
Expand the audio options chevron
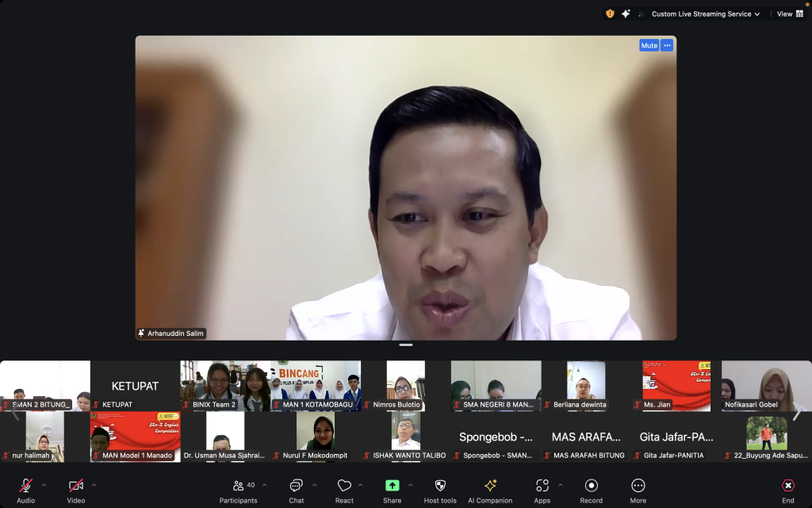pos(44,484)
